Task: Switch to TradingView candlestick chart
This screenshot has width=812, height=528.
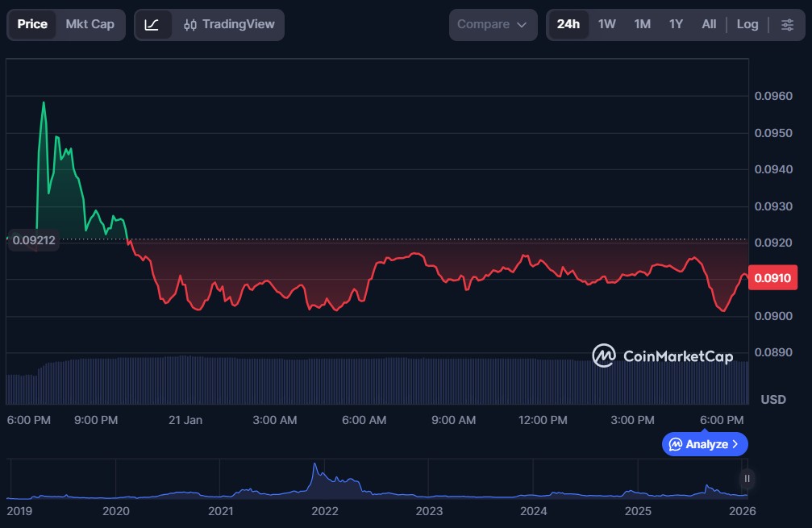Action: pyautogui.click(x=229, y=24)
